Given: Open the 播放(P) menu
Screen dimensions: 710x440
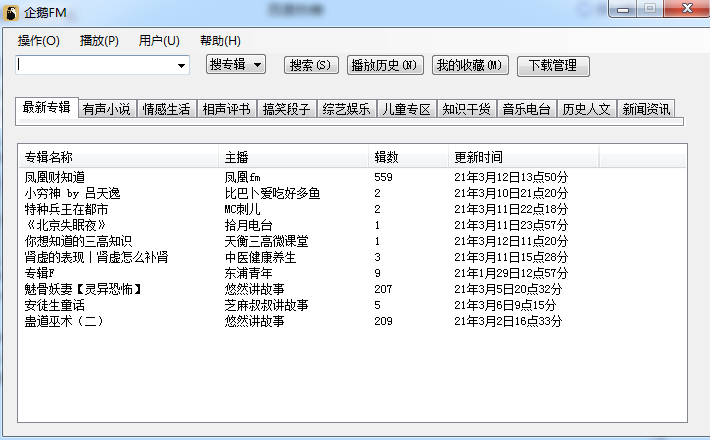Looking at the screenshot, I should point(99,41).
